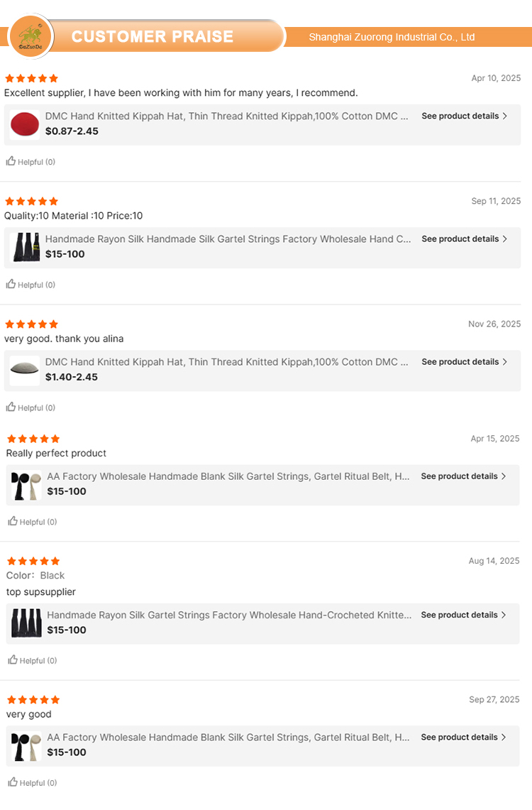See product details under 'Really perfect product'

tap(463, 476)
